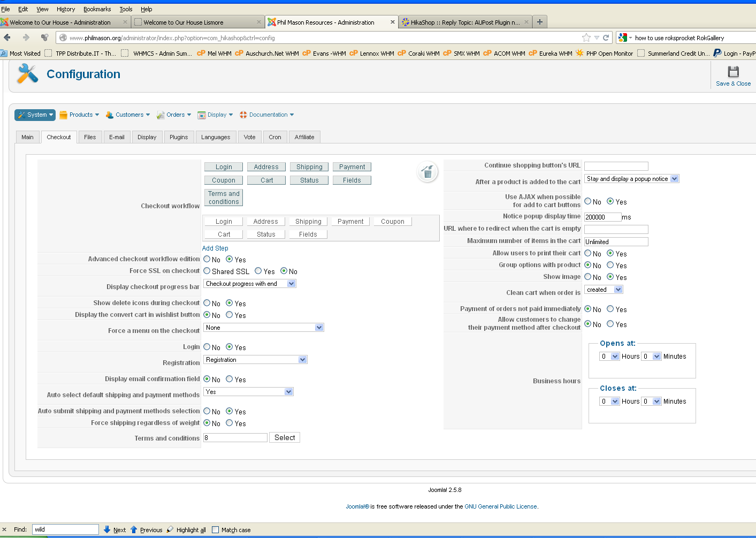756x538 pixels.
Task: Open the Login - PayPal bookmark
Action: tap(735, 53)
